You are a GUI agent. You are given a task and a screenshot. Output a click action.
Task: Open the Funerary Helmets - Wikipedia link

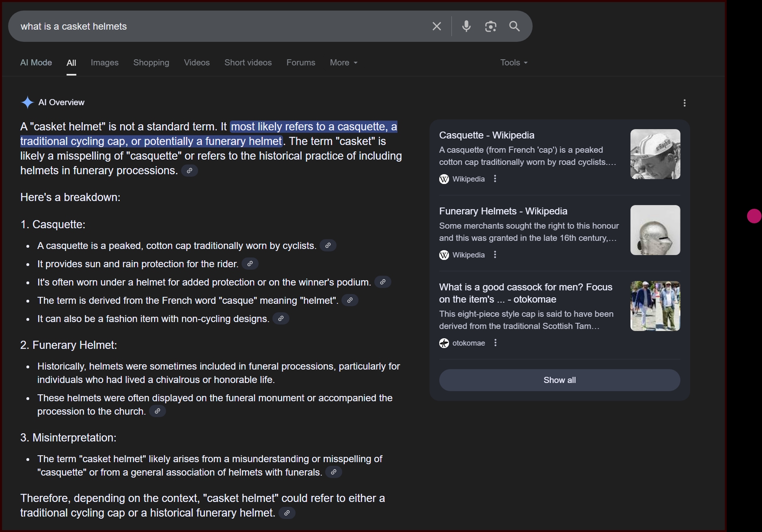[503, 211]
